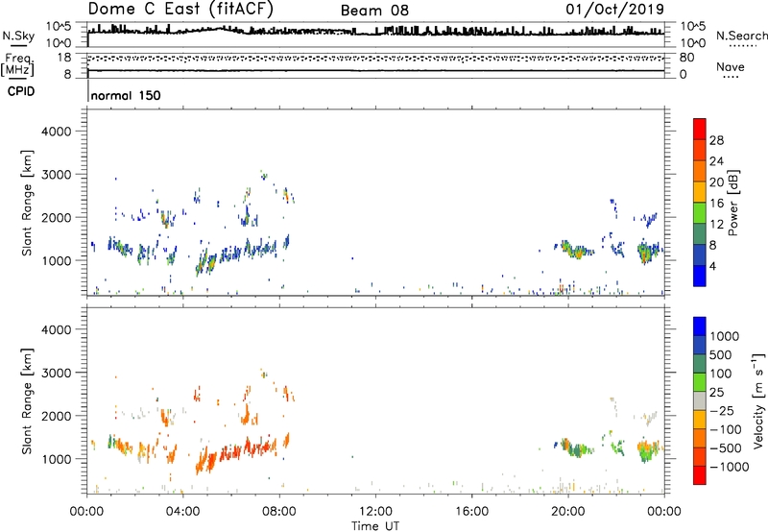Click the date '01/Oct/2019'
This screenshot has width=768, height=532.
coord(614,10)
